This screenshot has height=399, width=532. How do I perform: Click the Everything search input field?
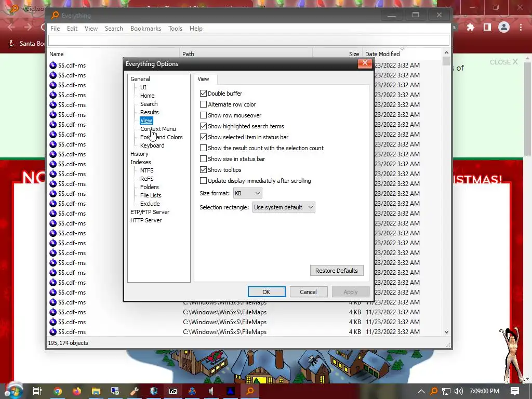(249, 41)
